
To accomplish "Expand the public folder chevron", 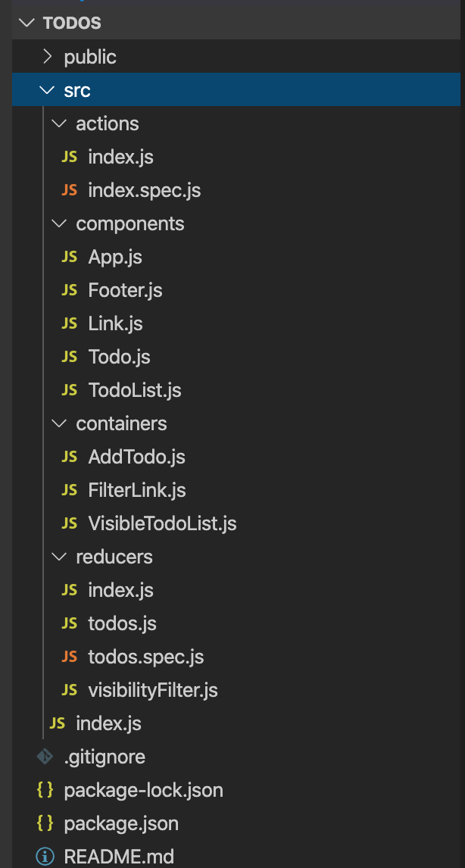I will (x=48, y=57).
